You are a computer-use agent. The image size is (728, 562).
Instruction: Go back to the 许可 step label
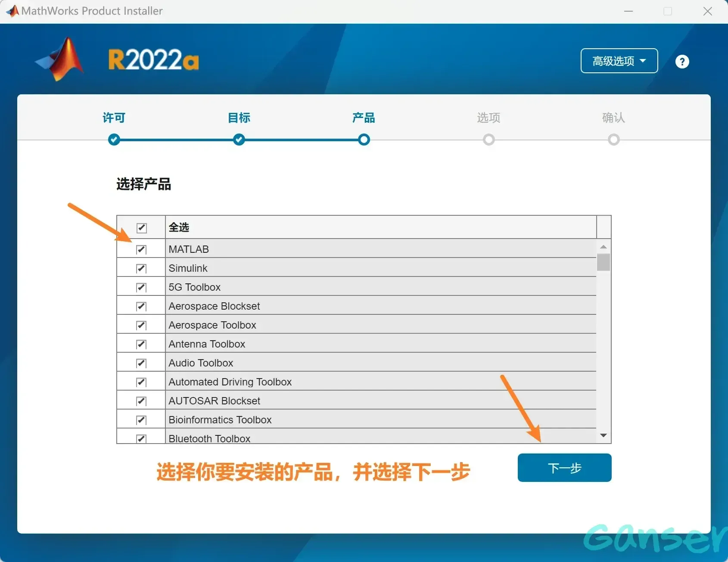click(114, 118)
